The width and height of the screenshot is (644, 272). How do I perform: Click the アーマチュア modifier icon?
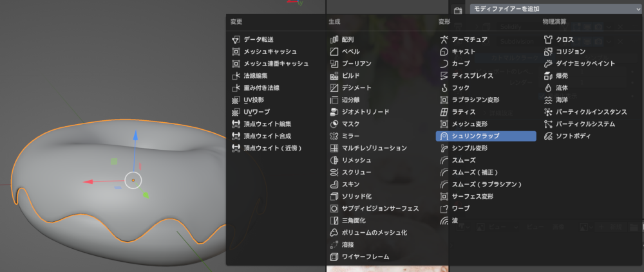pos(444,40)
